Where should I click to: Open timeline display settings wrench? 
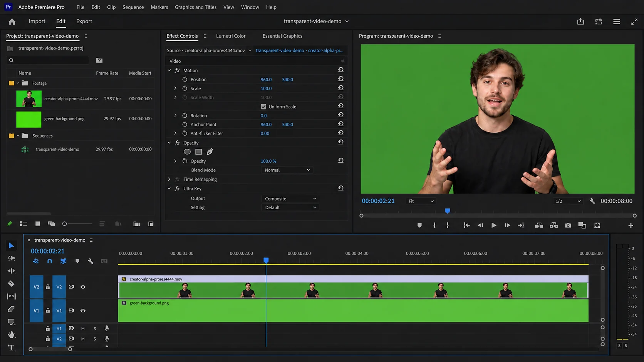pos(91,261)
